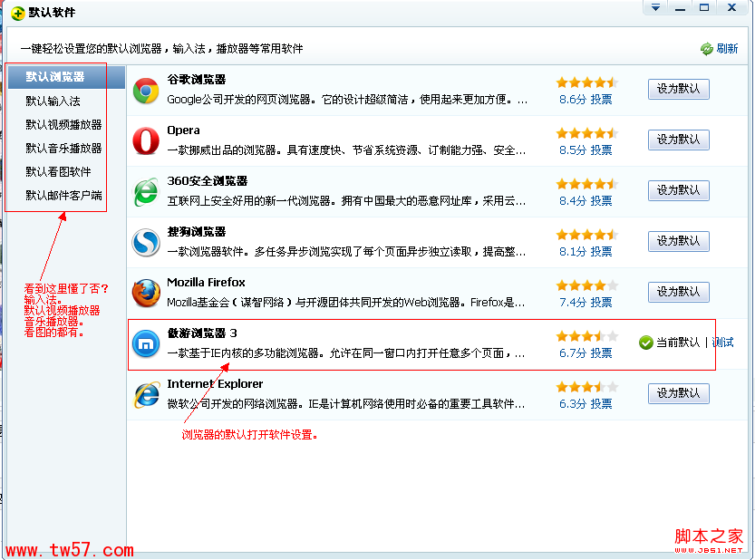Vote 投票 for 傲游浏览器 3

[x=602, y=353]
